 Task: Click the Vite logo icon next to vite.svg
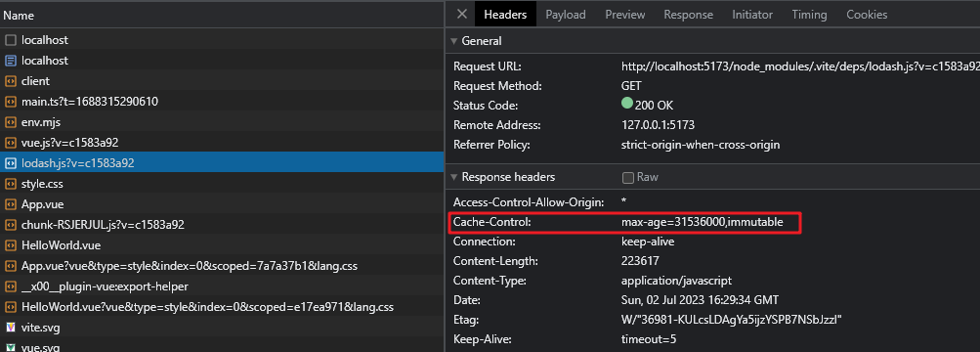pos(11,328)
